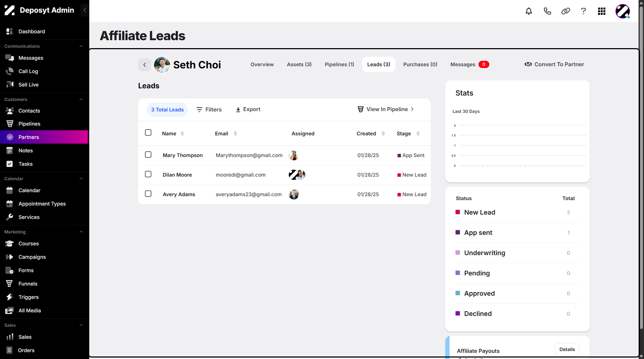Collapse the Customers sidebar section
644x359 pixels.
click(81, 100)
